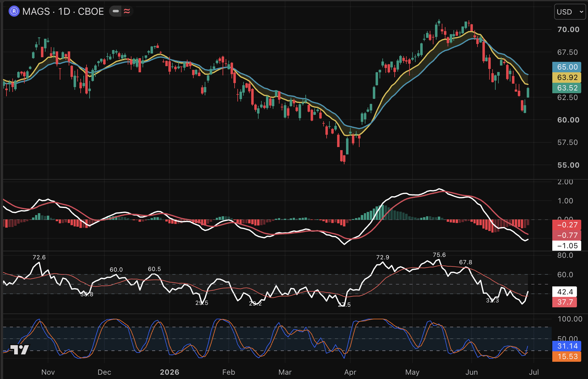Image resolution: width=588 pixels, height=379 pixels.
Task: Click 60.00 on the price scale
Action: coord(568,120)
